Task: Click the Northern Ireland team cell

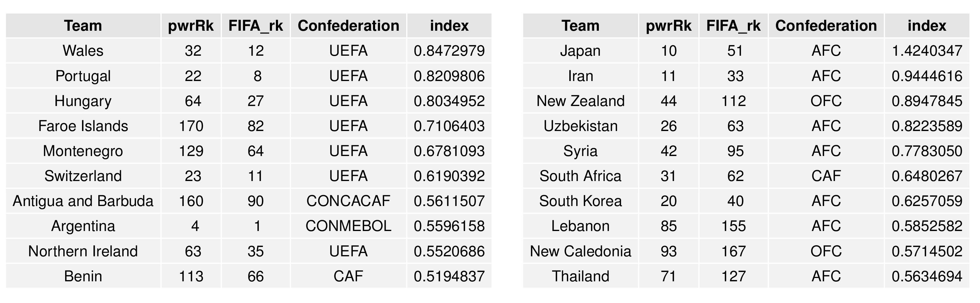Action: (83, 251)
